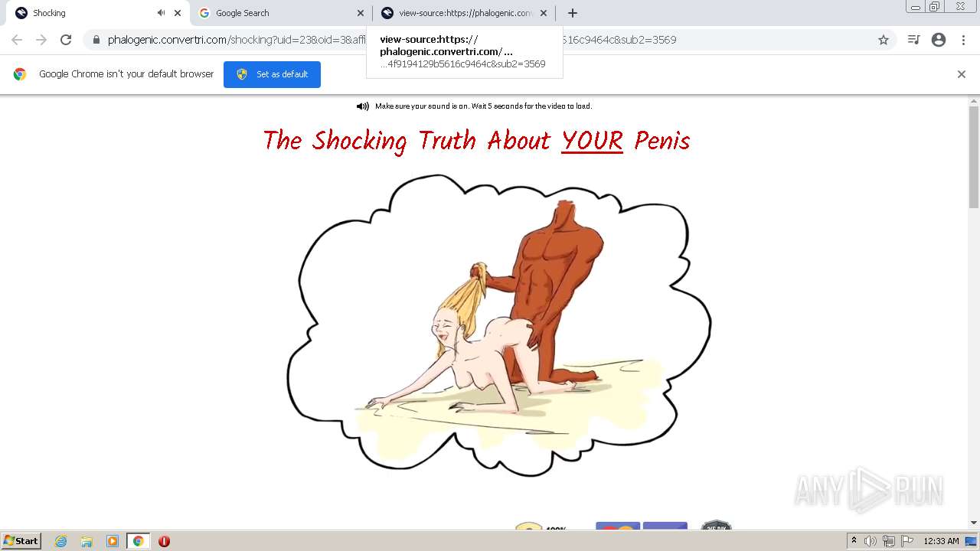Switch to the view-source tab
This screenshot has height=551, width=980.
point(464,13)
